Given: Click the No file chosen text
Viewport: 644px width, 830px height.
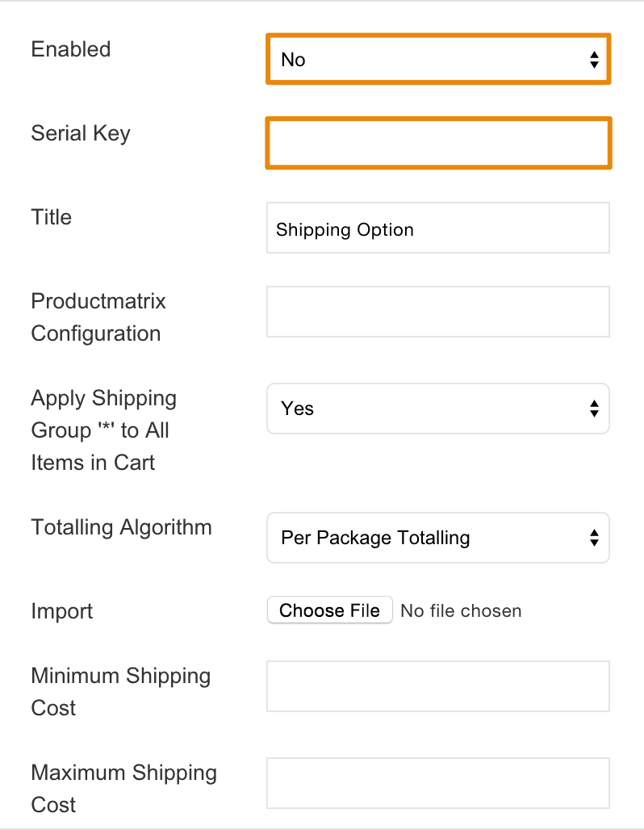Looking at the screenshot, I should [x=461, y=611].
